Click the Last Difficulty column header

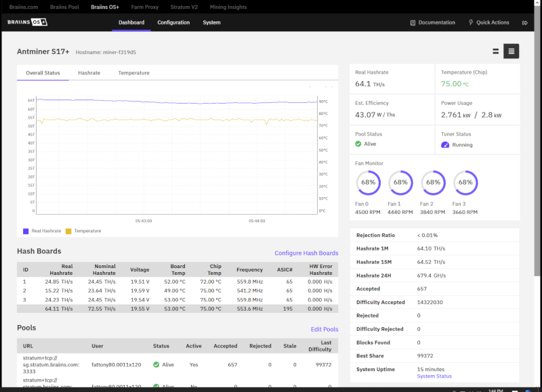tap(320, 346)
